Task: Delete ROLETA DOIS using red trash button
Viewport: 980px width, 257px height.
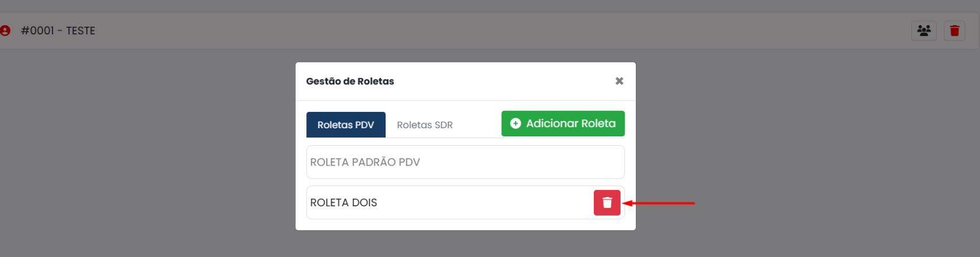Action: click(607, 203)
